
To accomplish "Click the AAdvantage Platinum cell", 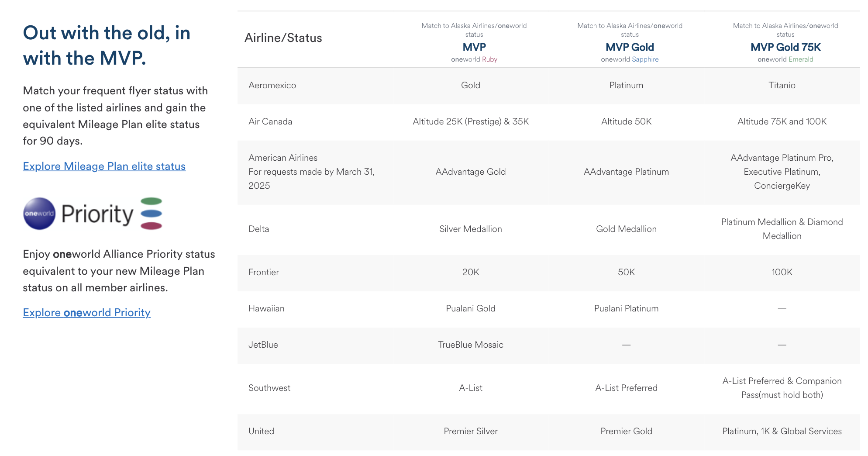I will point(626,172).
